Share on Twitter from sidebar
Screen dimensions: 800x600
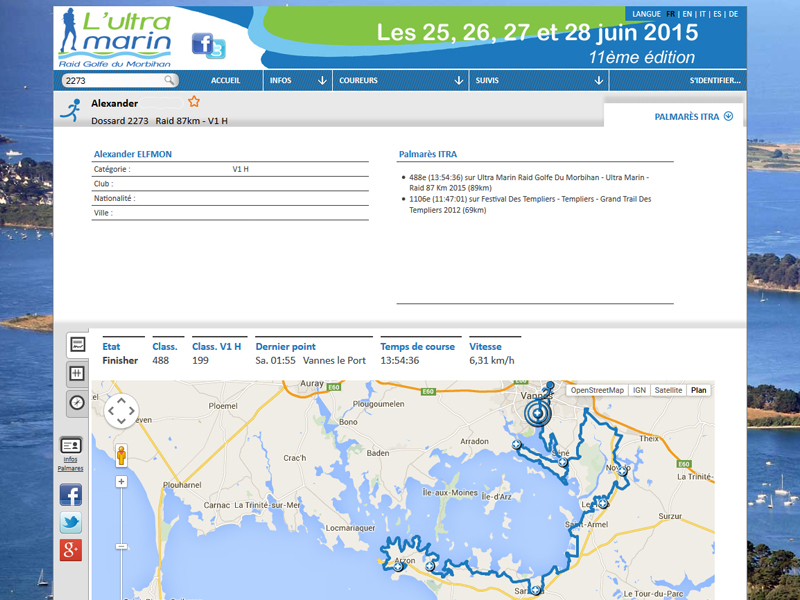[70, 522]
